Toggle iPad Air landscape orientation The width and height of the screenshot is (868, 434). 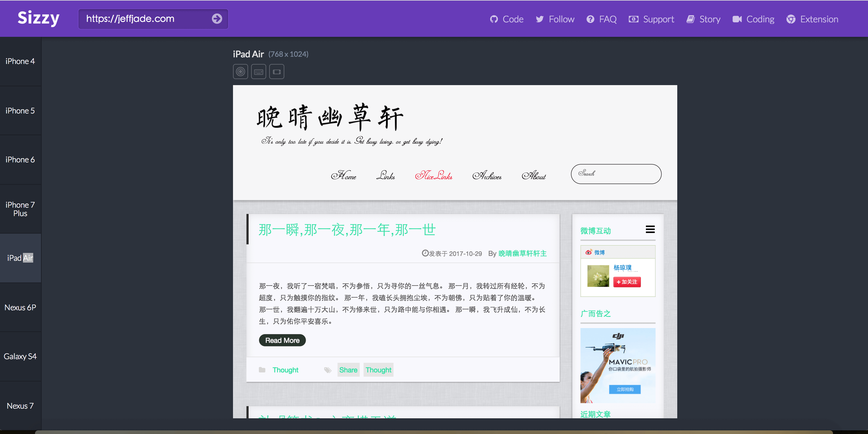pos(277,72)
